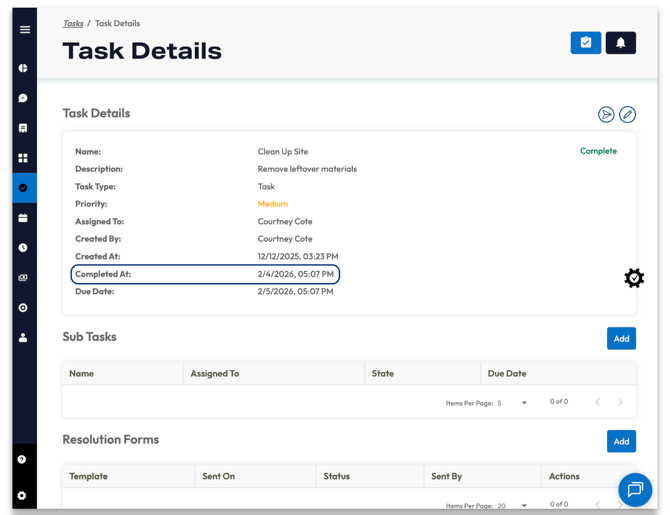
Task: Click the send task paper-plane icon
Action: pos(606,115)
